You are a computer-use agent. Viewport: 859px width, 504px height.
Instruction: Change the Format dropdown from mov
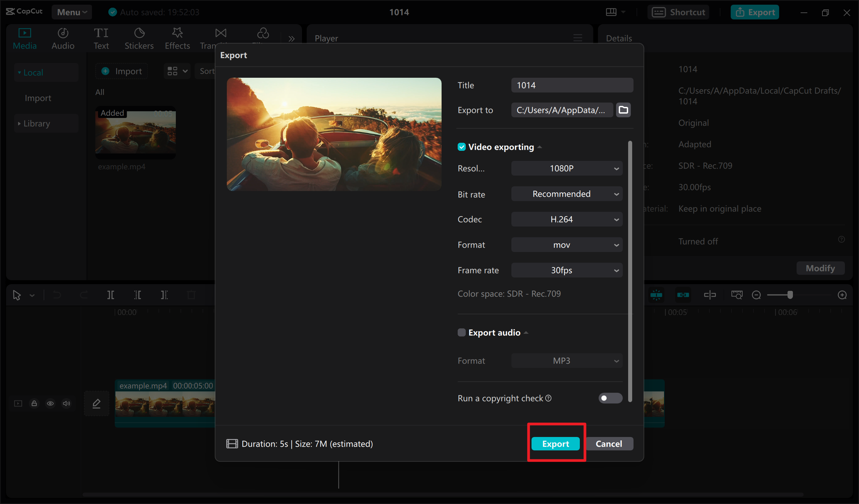[566, 245]
